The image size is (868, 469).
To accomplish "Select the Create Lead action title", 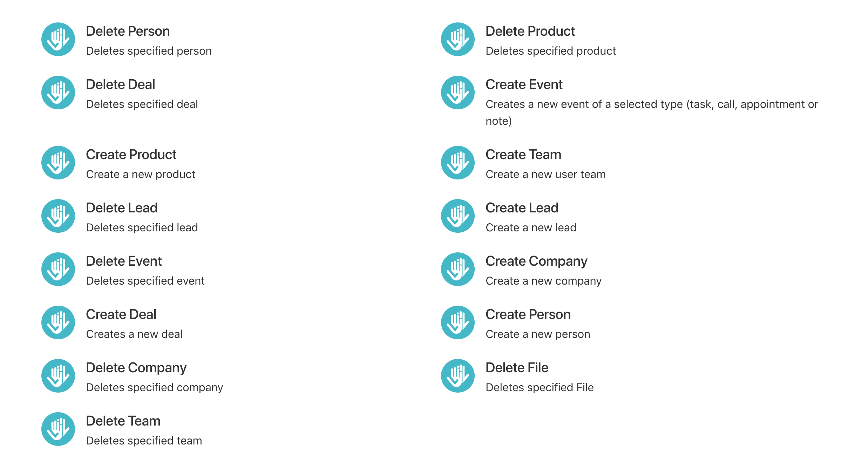I will pyautogui.click(x=522, y=208).
